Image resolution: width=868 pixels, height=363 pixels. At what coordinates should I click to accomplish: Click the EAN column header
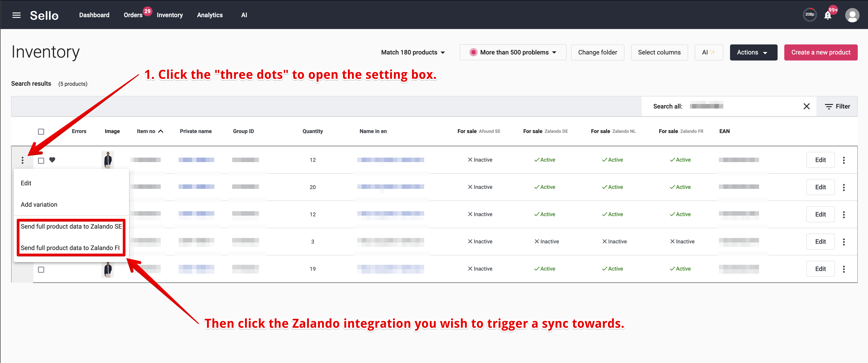click(x=724, y=131)
